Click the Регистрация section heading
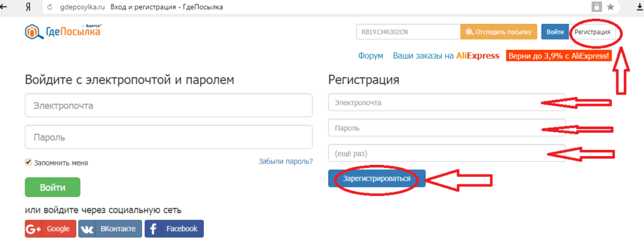 tap(364, 80)
